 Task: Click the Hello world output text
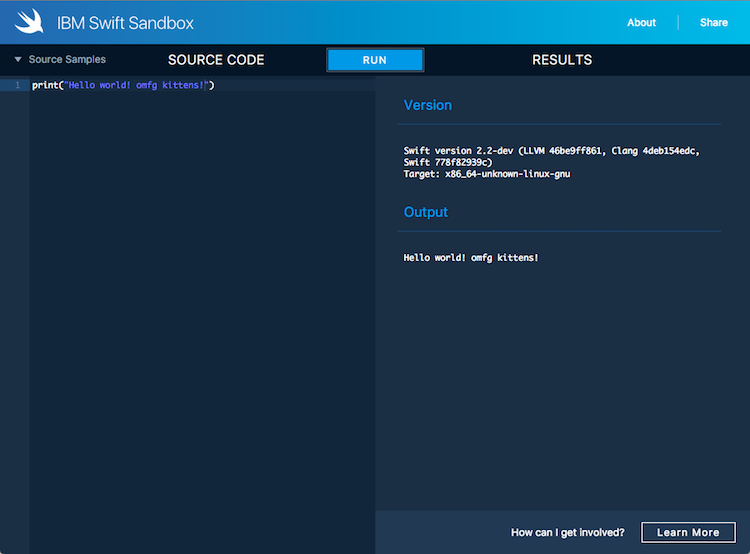(x=471, y=258)
